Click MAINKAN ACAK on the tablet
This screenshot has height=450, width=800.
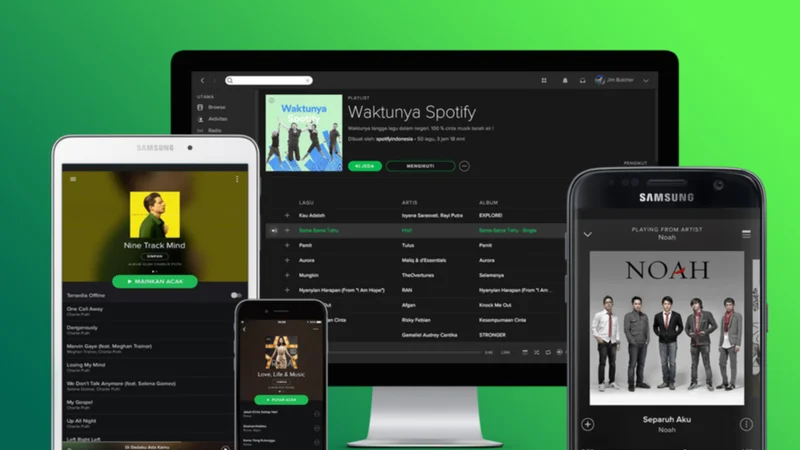click(x=155, y=281)
